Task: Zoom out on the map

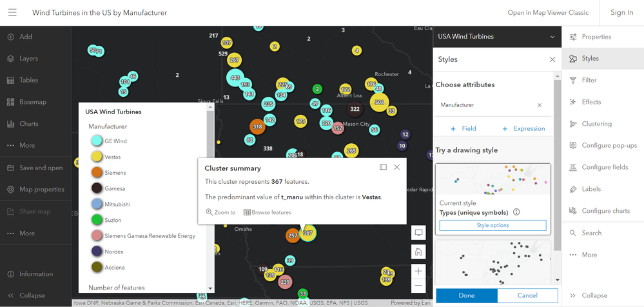Action: [418, 285]
